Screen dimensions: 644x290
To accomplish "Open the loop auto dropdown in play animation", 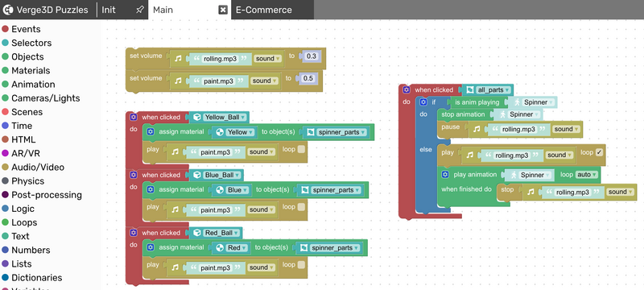I will click(x=587, y=175).
